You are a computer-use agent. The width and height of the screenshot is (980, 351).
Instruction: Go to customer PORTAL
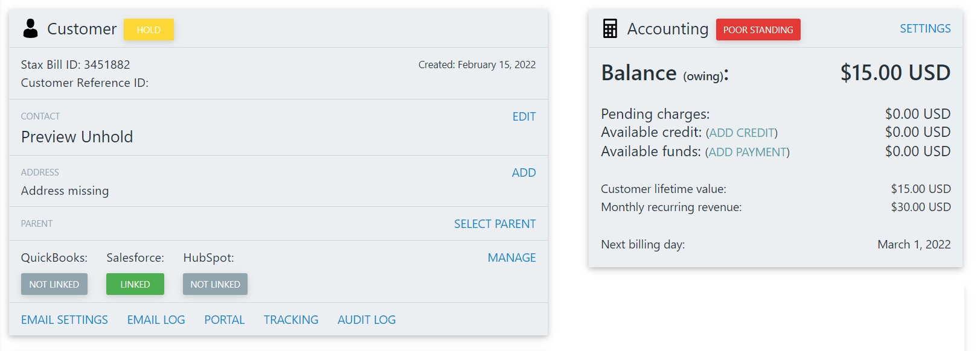224,320
